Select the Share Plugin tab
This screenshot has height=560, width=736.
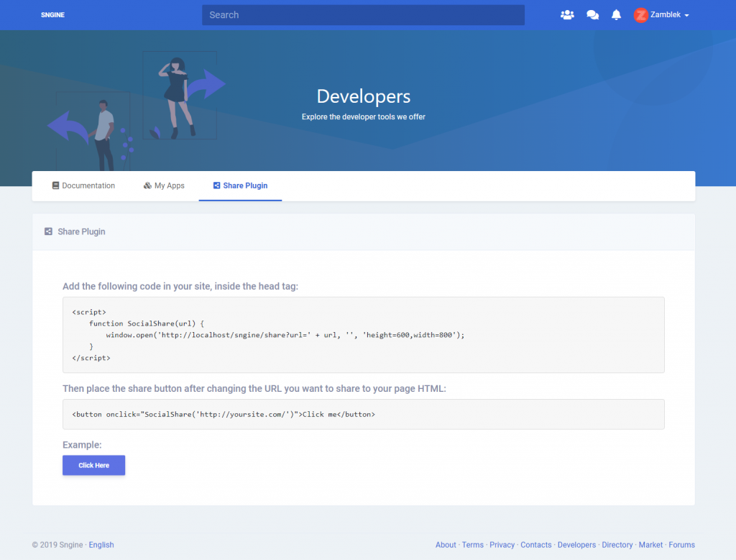click(240, 186)
